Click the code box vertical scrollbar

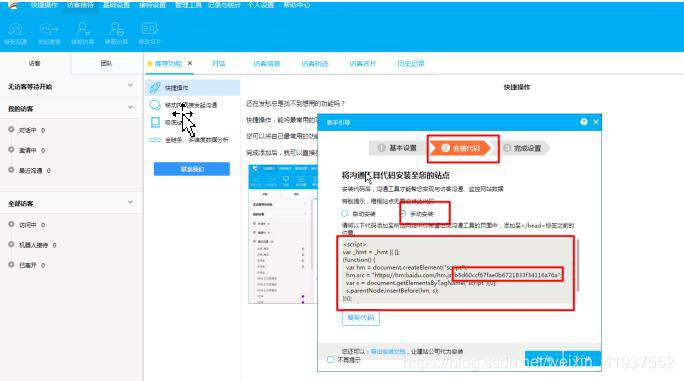pos(578,265)
